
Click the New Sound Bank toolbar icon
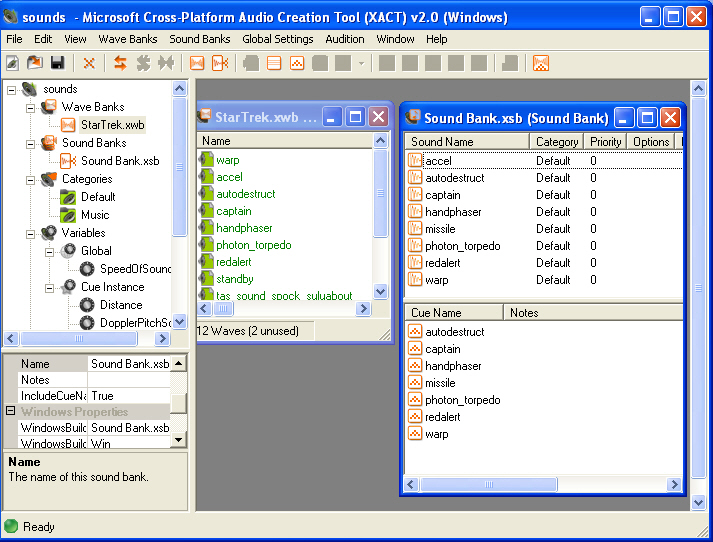click(x=220, y=63)
